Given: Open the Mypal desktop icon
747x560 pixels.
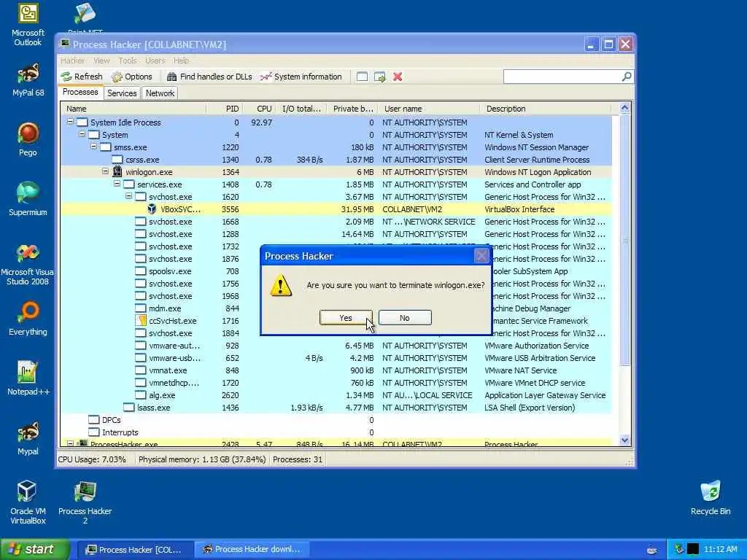Looking at the screenshot, I should 28,438.
